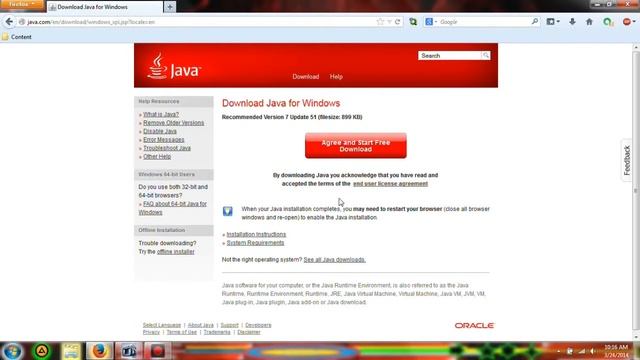
Task: Open the Feedback side tab
Action: click(x=627, y=160)
